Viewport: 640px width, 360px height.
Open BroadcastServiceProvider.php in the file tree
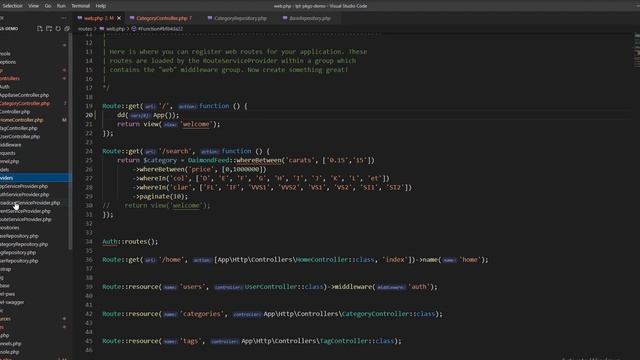point(30,203)
